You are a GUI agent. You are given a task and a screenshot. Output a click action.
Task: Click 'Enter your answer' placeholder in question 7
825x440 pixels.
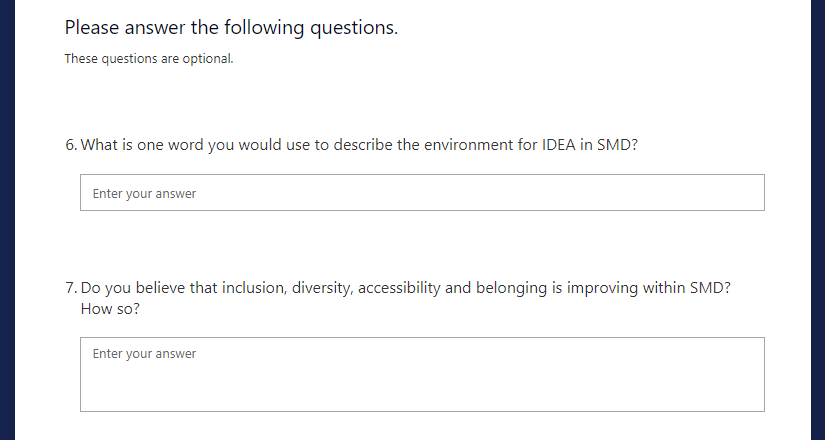tap(144, 354)
